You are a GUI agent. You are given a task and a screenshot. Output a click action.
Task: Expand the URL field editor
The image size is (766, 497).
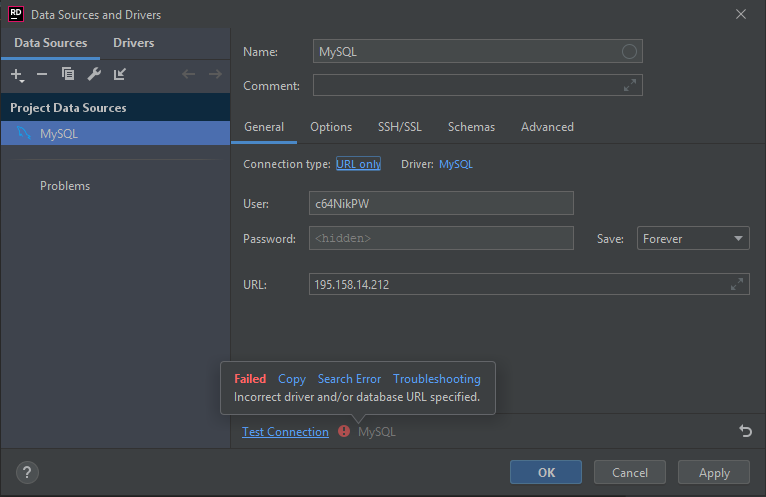(x=737, y=284)
